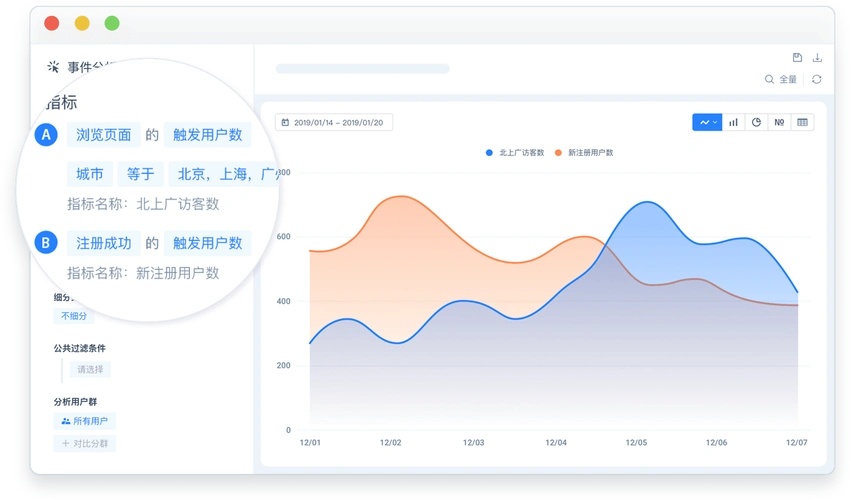The image size is (851, 500).
Task: Click the 所有用户 user group tag
Action: point(85,421)
